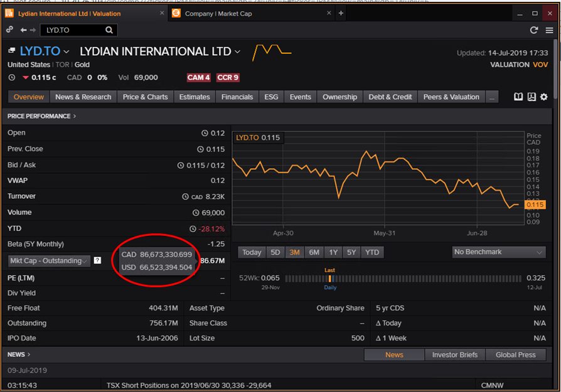
Task: Click the help question mark beside Mkt Cap
Action: [97, 260]
